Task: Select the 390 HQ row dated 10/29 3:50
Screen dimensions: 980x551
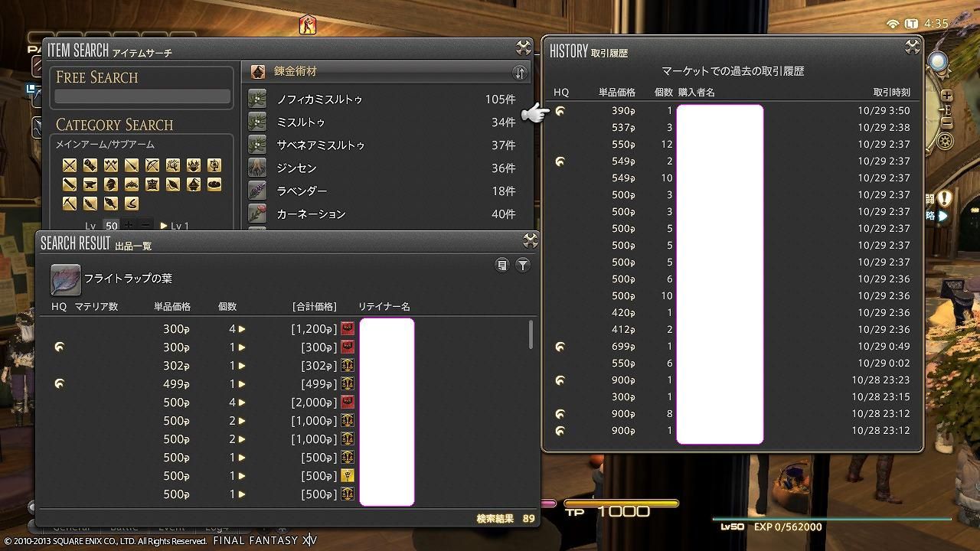Action: [x=733, y=111]
